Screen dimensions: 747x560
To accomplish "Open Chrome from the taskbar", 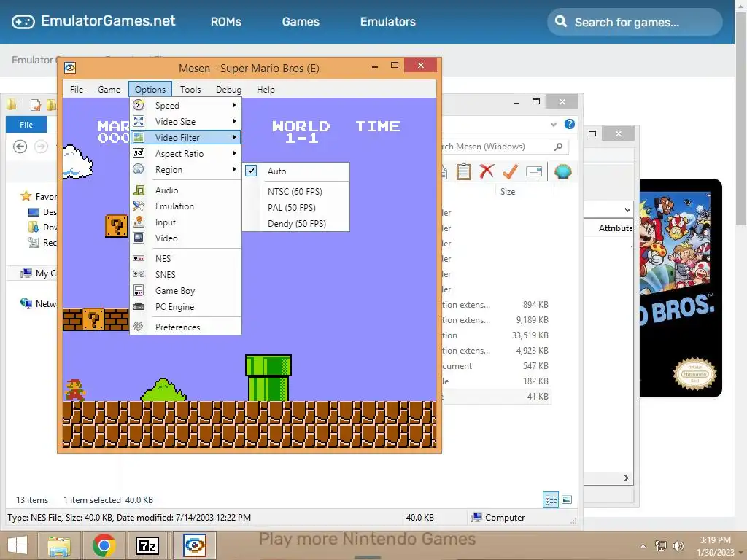I will coord(104,545).
